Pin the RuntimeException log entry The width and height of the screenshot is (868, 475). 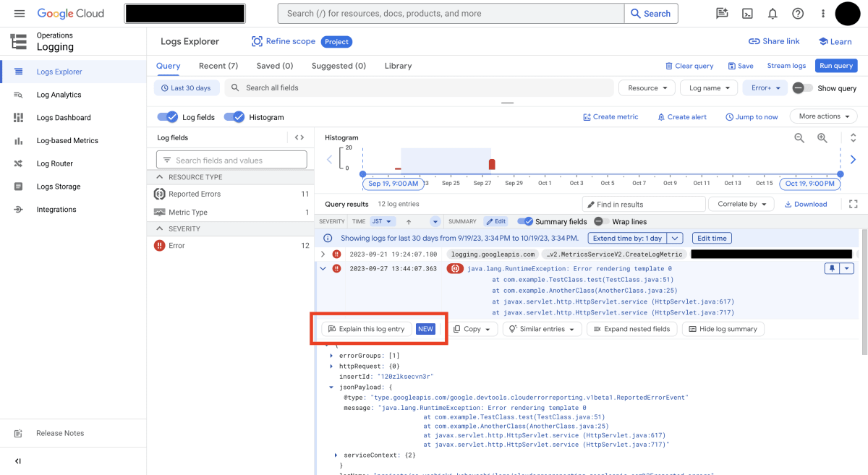[831, 268]
